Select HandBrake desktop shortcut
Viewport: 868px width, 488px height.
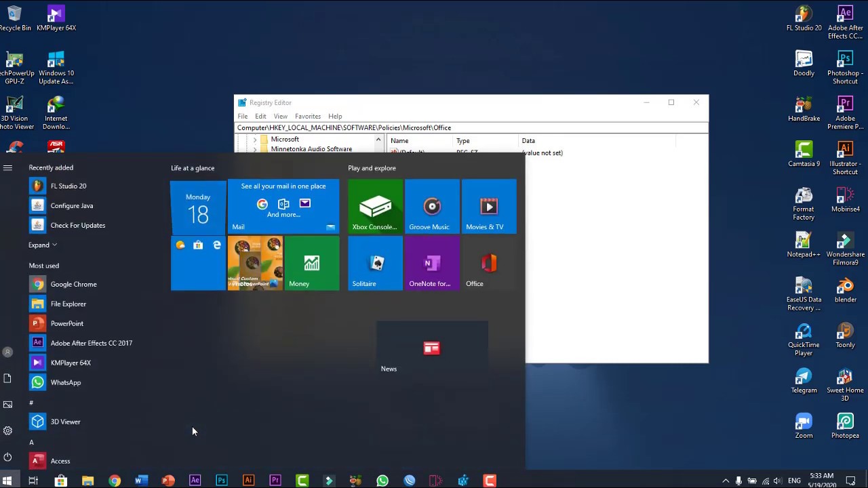click(x=804, y=109)
